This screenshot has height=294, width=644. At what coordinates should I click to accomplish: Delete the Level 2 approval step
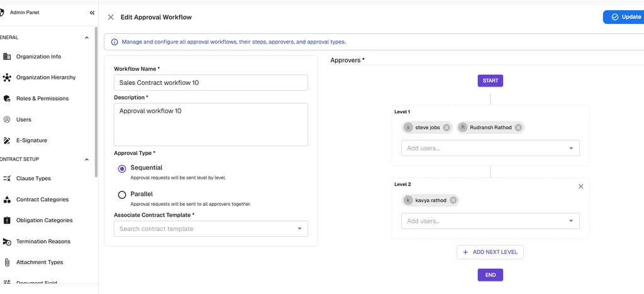(580, 186)
